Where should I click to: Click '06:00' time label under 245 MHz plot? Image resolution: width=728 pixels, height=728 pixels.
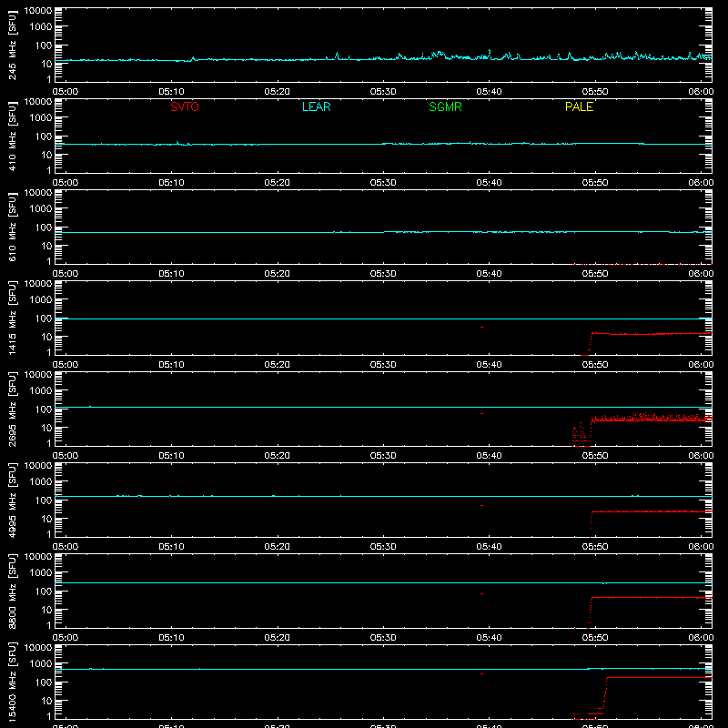(701, 92)
